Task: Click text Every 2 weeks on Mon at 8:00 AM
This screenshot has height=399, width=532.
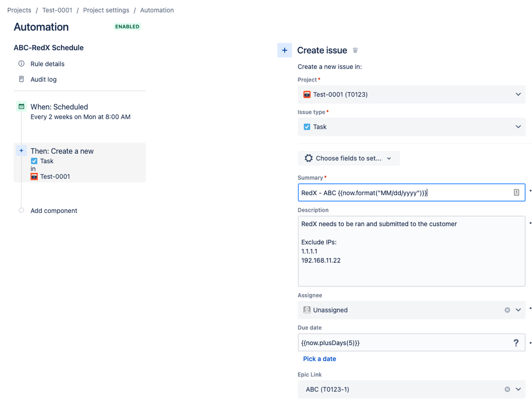Action: tap(80, 117)
